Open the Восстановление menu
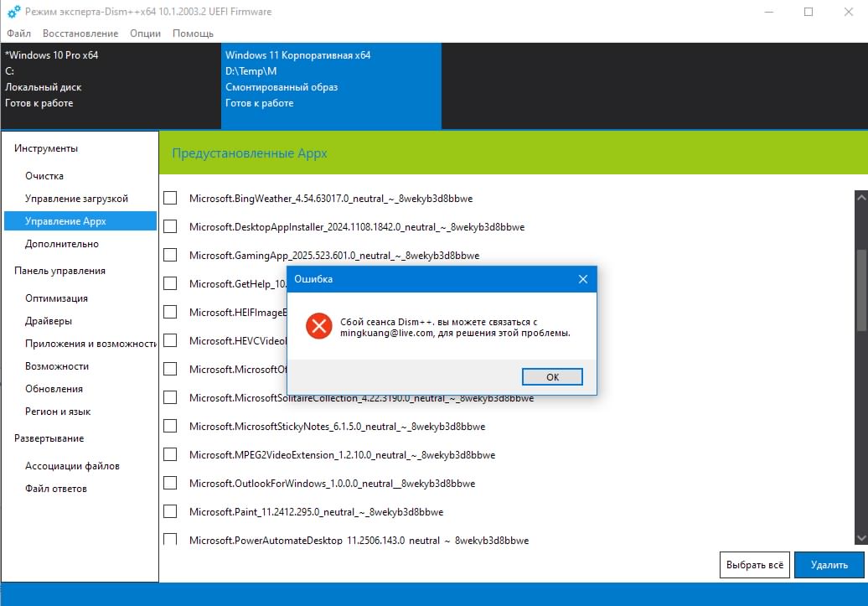The image size is (868, 606). [x=80, y=34]
